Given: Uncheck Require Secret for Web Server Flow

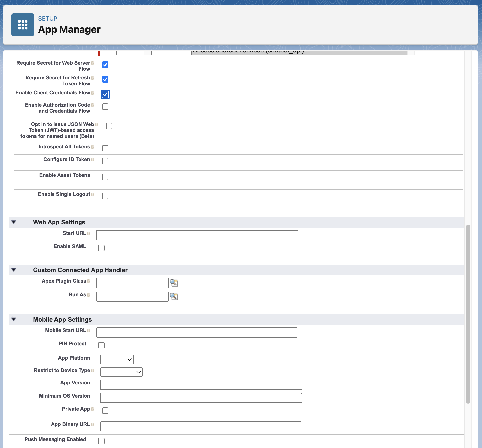Looking at the screenshot, I should (x=105, y=65).
